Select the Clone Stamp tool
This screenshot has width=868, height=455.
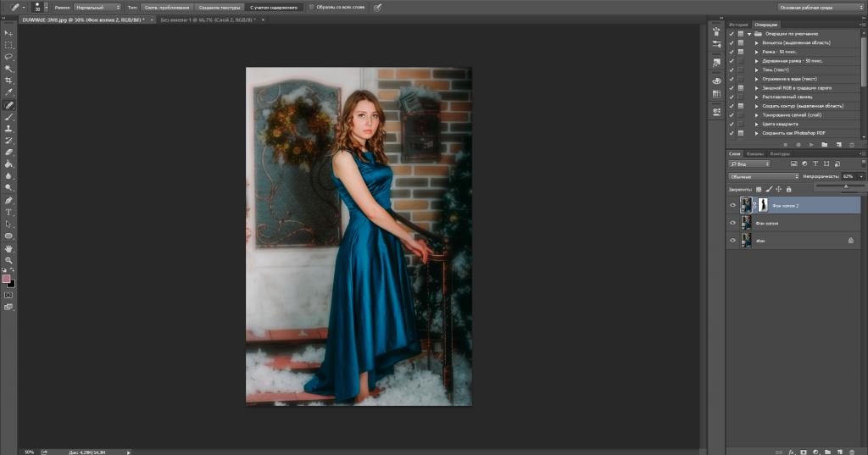click(8, 129)
